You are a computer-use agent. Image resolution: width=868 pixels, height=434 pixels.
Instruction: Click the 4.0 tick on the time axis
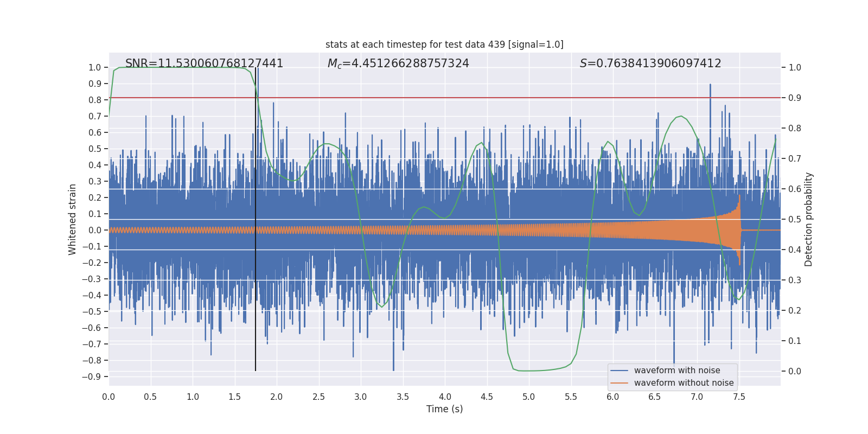[x=445, y=397]
